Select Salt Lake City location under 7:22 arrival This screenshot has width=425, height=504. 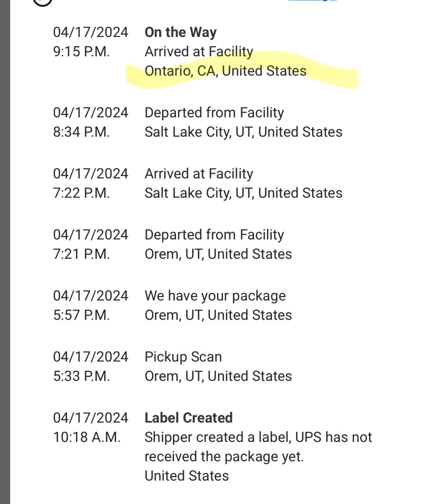pos(244,193)
